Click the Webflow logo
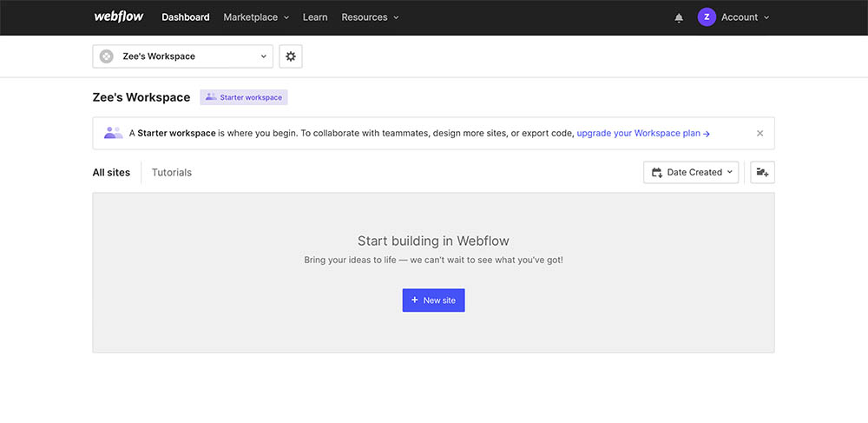Screen dimensions: 868x423 point(118,17)
